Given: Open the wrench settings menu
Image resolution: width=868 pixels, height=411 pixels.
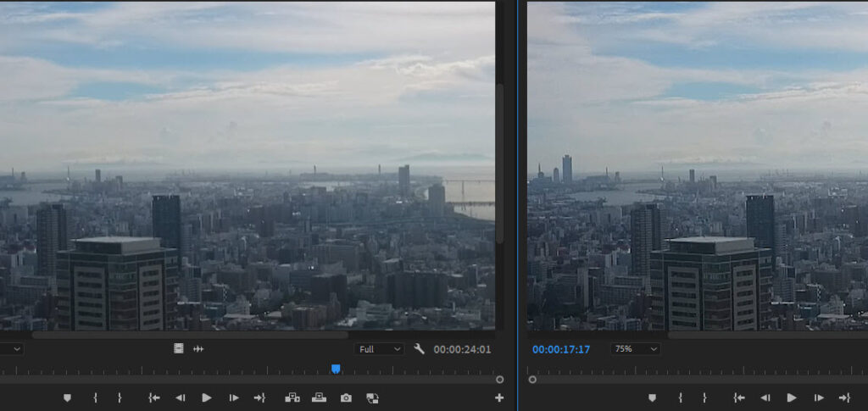Looking at the screenshot, I should (419, 348).
